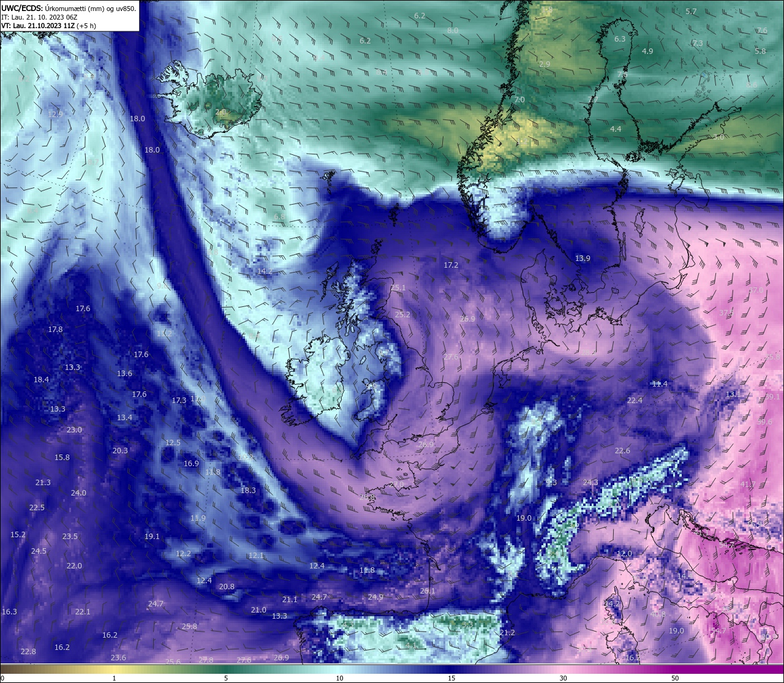Click the green segment of the color scale bar
This screenshot has width=784, height=683.
click(227, 669)
